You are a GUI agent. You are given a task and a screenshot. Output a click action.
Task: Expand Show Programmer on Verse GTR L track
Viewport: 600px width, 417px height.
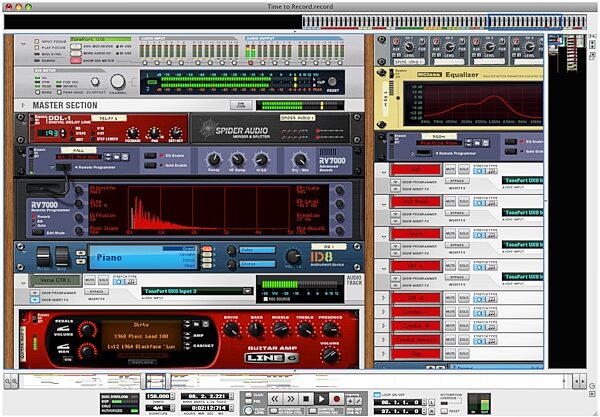[35, 293]
